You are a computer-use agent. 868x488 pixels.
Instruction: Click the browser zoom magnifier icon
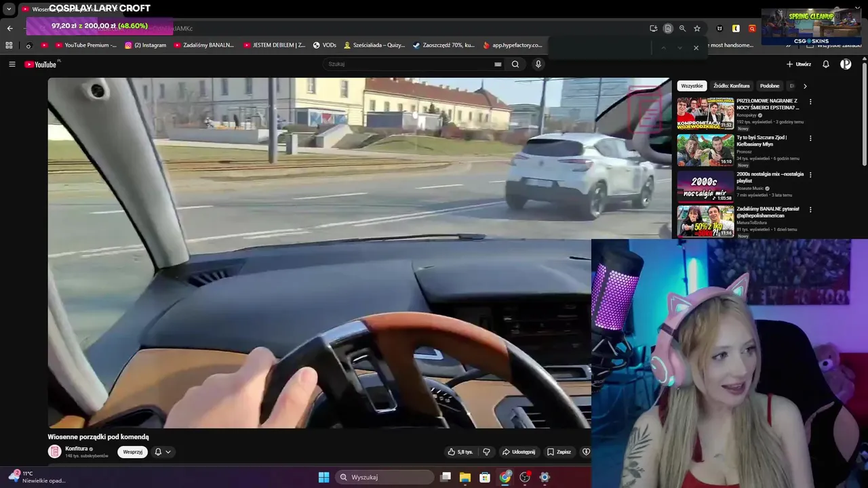682,28
